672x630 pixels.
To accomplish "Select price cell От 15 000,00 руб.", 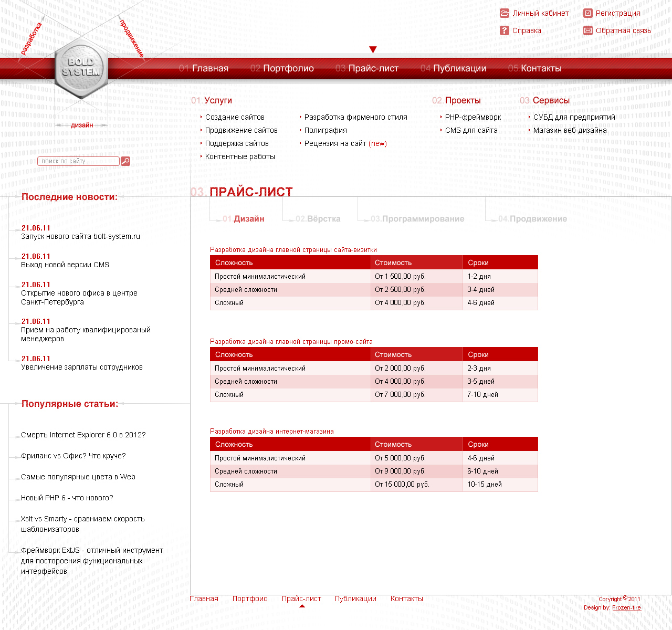I will click(402, 485).
